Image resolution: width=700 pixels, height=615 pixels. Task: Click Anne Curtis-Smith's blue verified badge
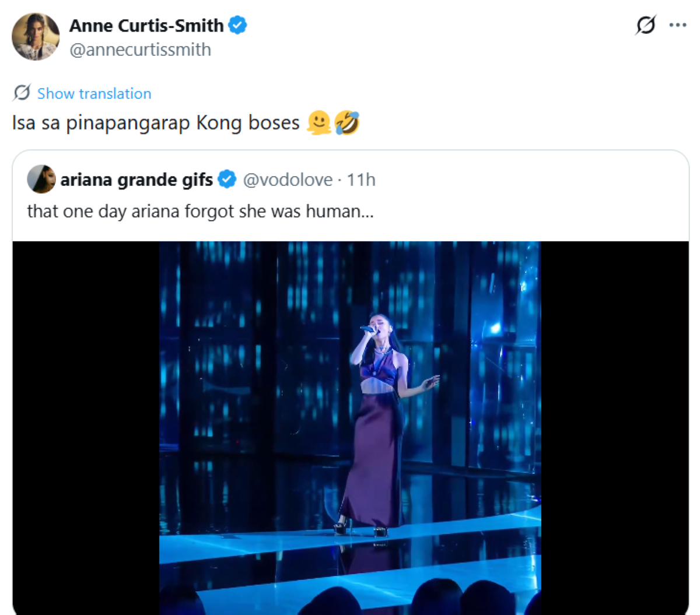pyautogui.click(x=237, y=26)
